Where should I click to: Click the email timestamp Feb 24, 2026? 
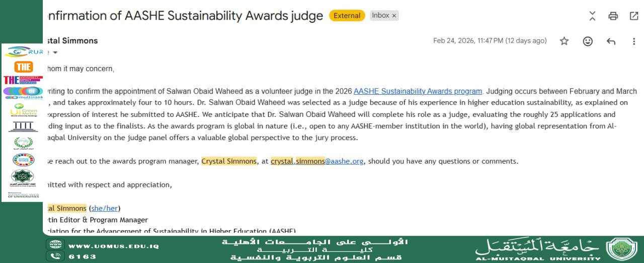pyautogui.click(x=490, y=41)
